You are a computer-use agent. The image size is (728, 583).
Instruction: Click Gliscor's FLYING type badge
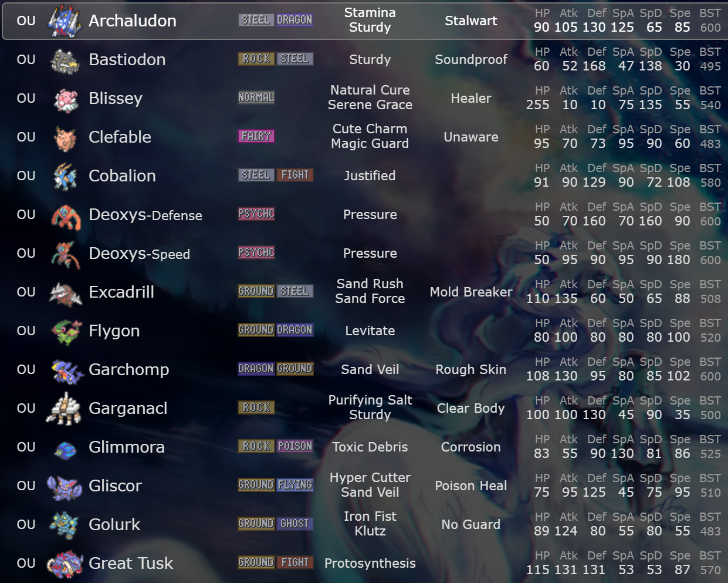pyautogui.click(x=294, y=485)
